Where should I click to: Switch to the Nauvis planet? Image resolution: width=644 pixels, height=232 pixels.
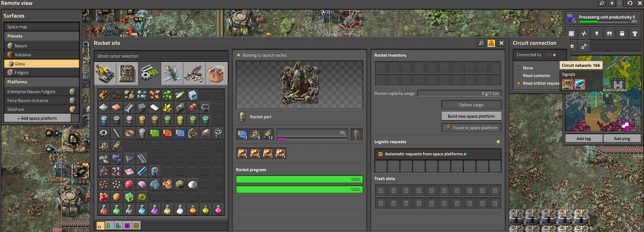(x=42, y=46)
